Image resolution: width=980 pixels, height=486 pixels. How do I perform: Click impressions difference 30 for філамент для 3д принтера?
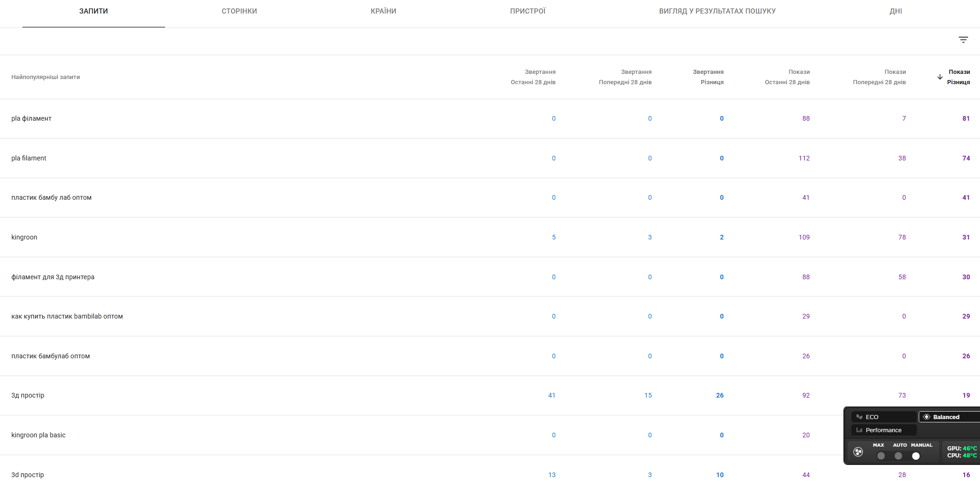[x=966, y=277]
